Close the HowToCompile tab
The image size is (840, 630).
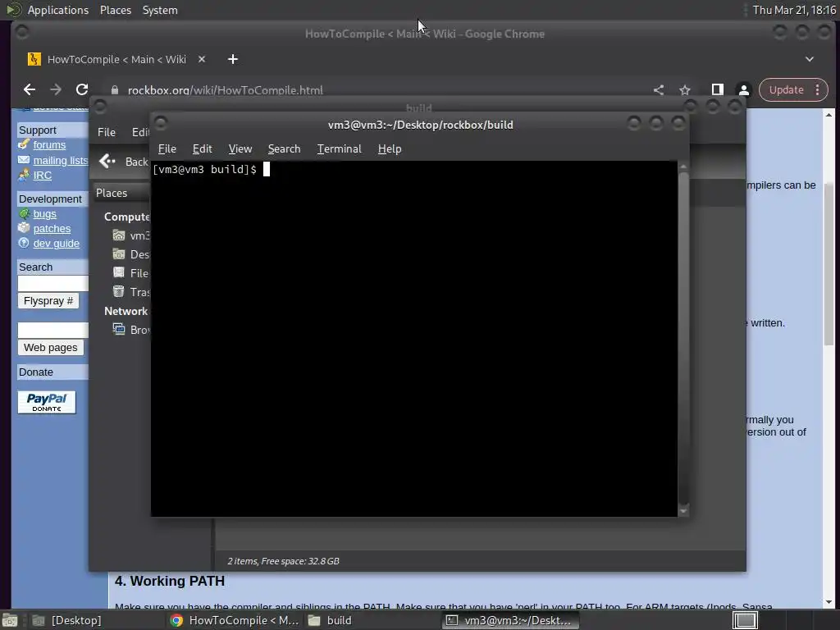click(x=202, y=59)
